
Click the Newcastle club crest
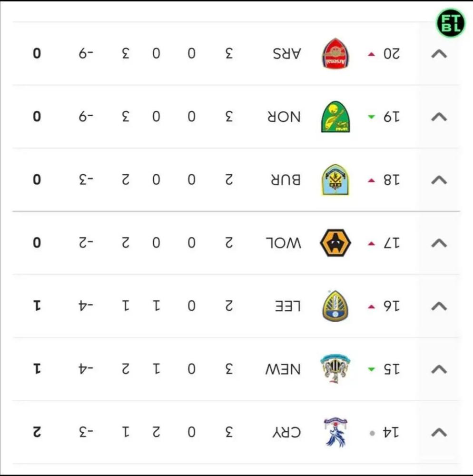[335, 369]
